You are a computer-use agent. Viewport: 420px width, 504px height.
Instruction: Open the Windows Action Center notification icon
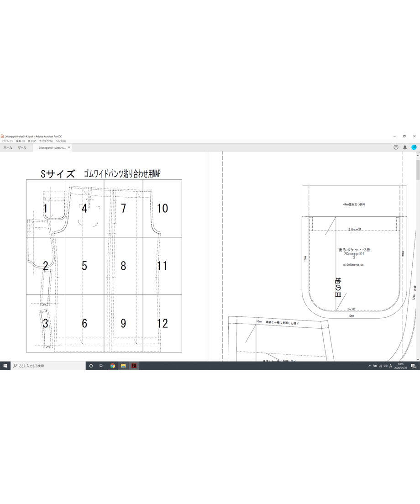pos(414,366)
